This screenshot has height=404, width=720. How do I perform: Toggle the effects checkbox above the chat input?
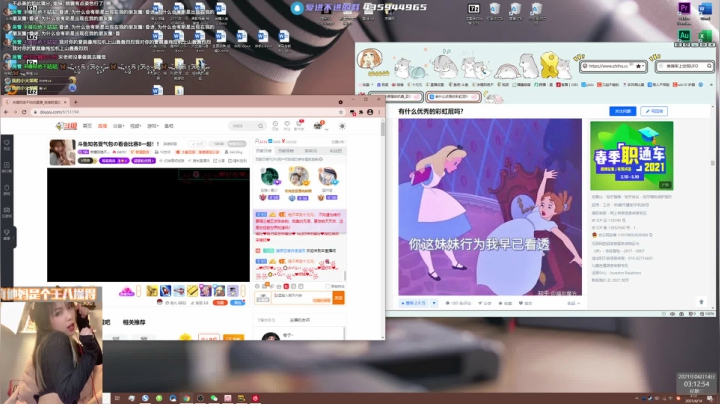328,286
